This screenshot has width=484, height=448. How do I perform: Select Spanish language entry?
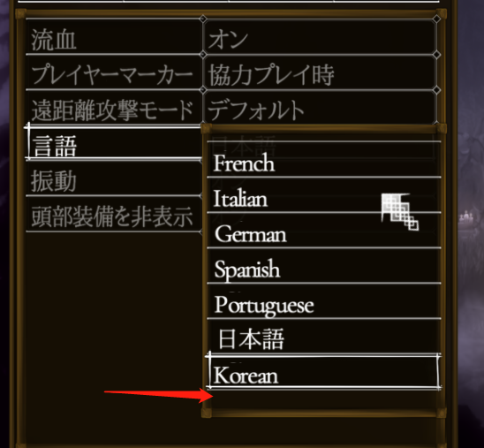pyautogui.click(x=324, y=265)
